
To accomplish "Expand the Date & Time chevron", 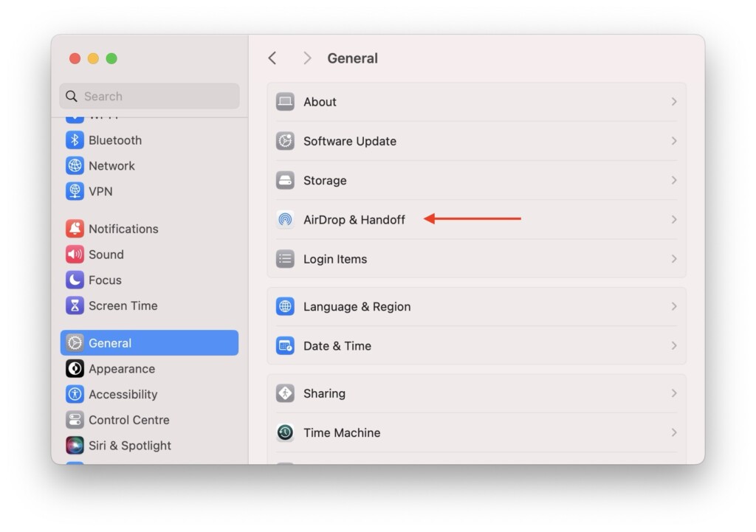I will (674, 345).
